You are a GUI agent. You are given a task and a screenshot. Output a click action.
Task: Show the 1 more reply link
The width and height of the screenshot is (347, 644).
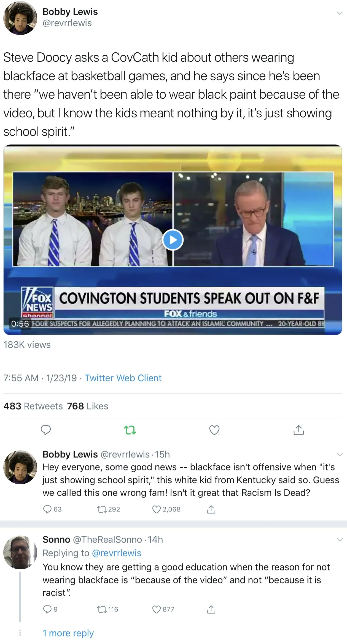[x=68, y=633]
